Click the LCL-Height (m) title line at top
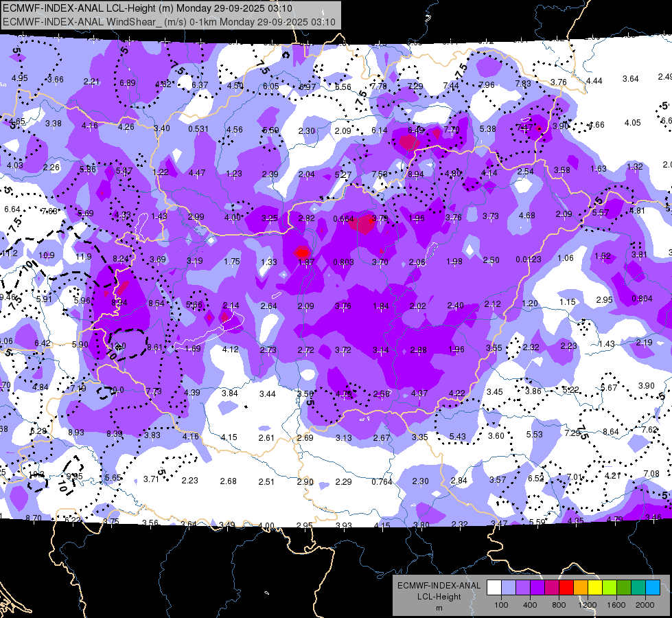The height and width of the screenshot is (618, 672). click(x=148, y=8)
